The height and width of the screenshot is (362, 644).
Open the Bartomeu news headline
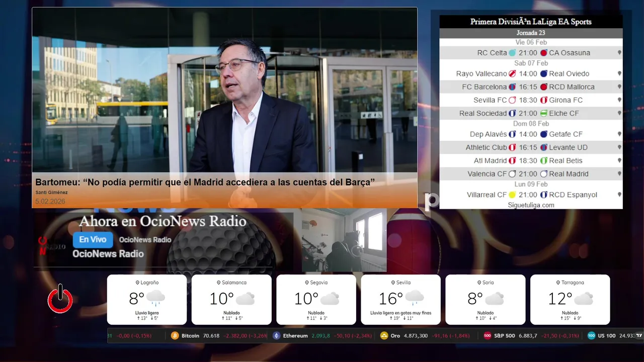pyautogui.click(x=205, y=182)
